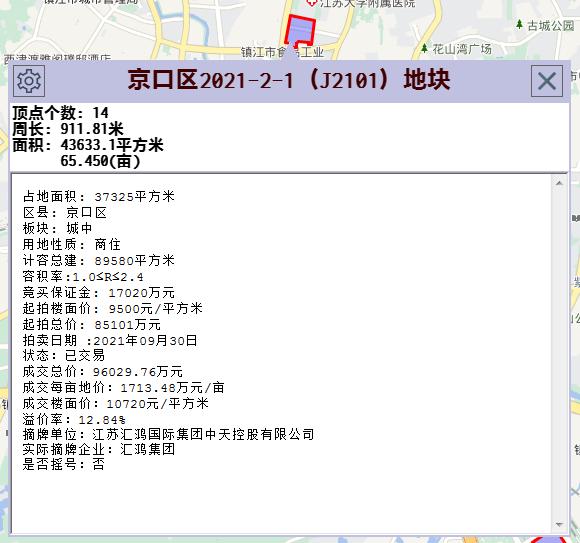The width and height of the screenshot is (580, 543).
Task: Close the 京口区2021-2-1 parcel popup
Action: (547, 81)
